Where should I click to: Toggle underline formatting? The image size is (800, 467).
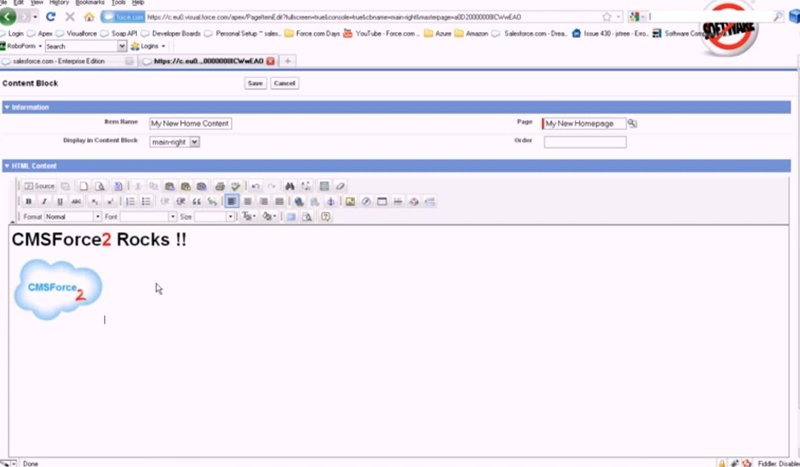(60, 202)
